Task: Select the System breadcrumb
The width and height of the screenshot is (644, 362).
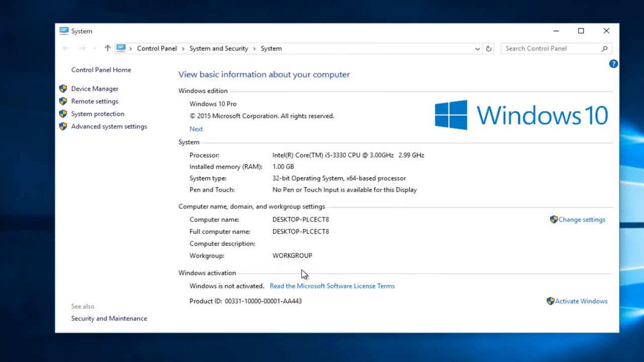Action: click(x=271, y=48)
